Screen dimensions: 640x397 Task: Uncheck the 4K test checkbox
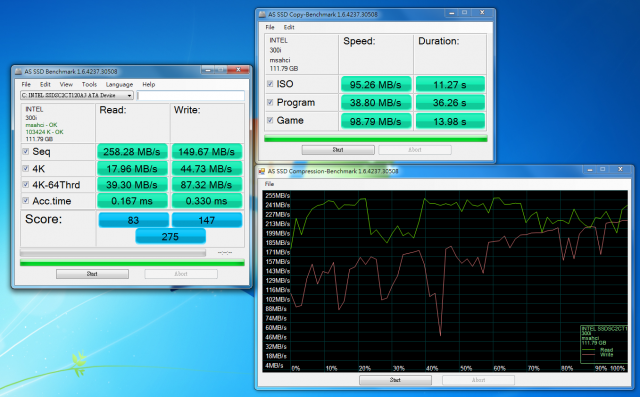coord(26,168)
